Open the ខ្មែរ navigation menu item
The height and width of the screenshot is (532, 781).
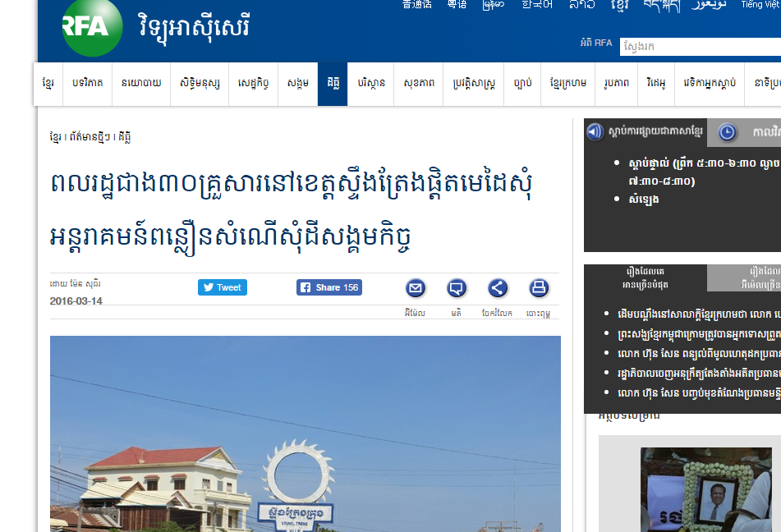click(x=48, y=84)
